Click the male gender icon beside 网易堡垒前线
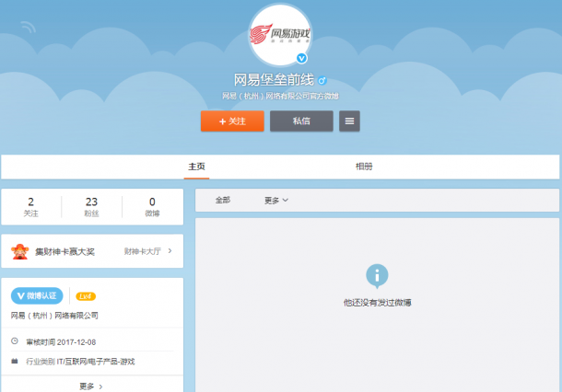 pos(322,81)
